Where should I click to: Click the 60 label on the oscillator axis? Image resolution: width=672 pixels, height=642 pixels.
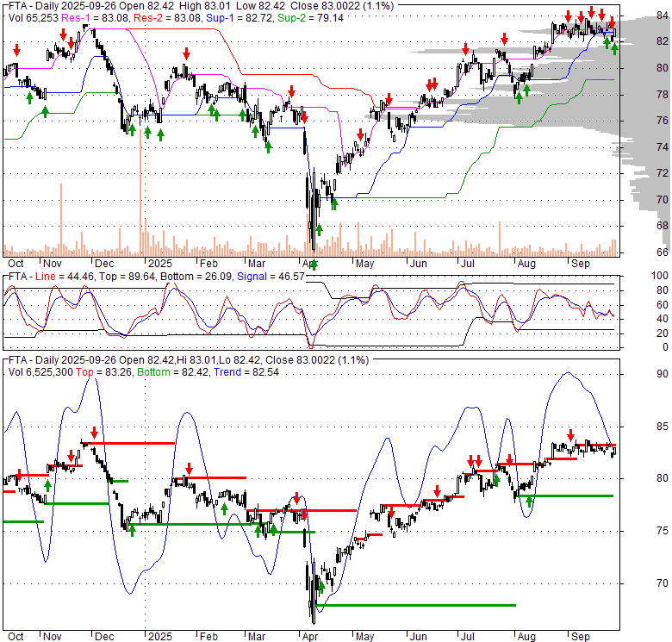click(663, 305)
